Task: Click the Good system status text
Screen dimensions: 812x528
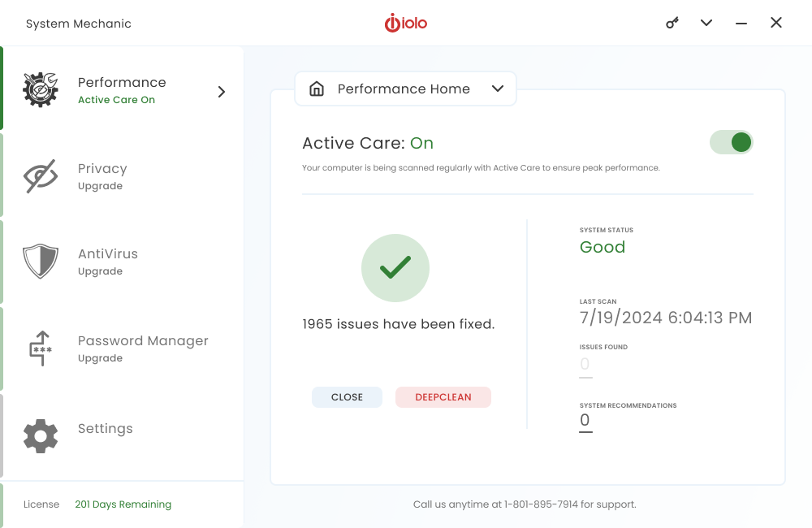Action: point(603,247)
